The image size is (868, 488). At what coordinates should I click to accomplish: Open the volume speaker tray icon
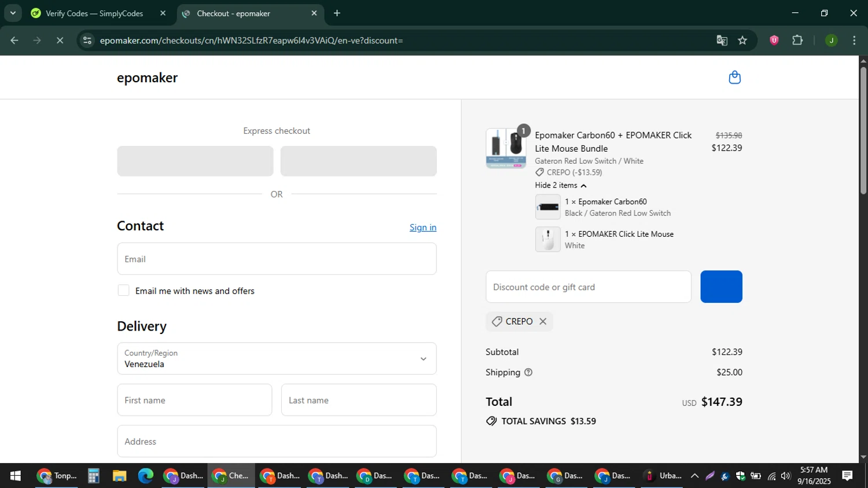click(785, 476)
